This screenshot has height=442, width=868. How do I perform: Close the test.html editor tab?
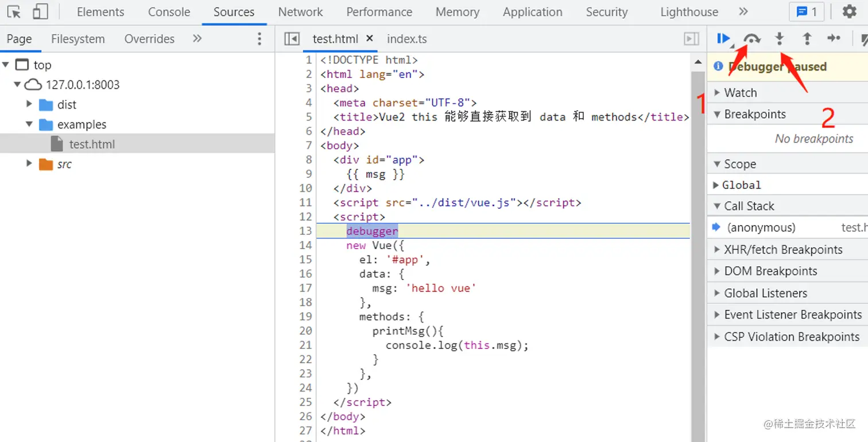(370, 38)
